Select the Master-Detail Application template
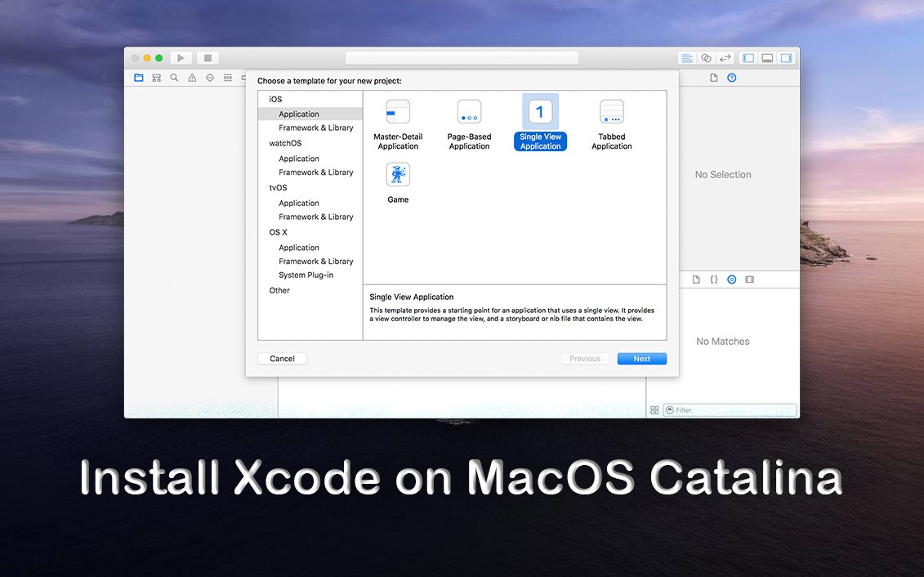 [x=398, y=124]
